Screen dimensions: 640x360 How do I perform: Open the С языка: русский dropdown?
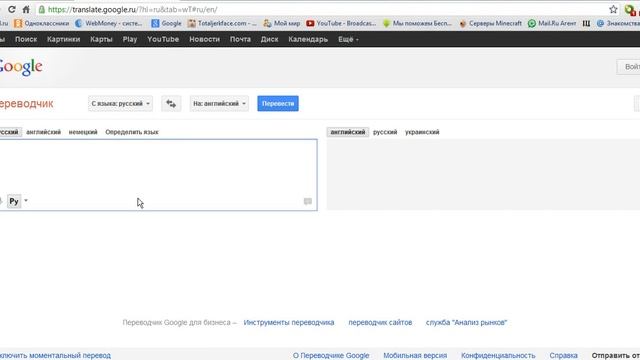tap(120, 104)
